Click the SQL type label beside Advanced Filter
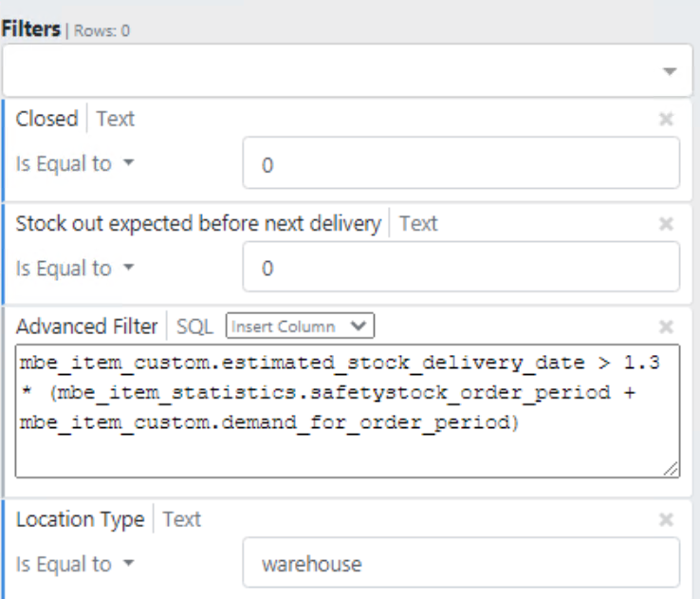The width and height of the screenshot is (700, 599). coord(196,327)
